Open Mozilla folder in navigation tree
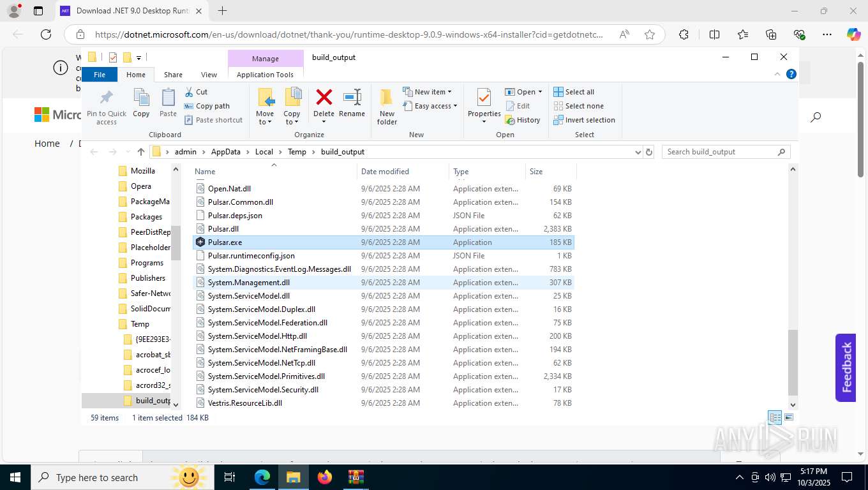This screenshot has height=490, width=868. coord(142,170)
